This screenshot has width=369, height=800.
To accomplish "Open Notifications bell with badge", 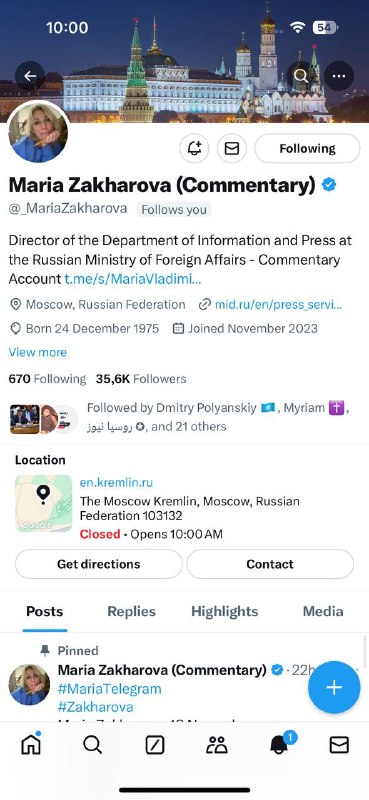I will pos(280,744).
